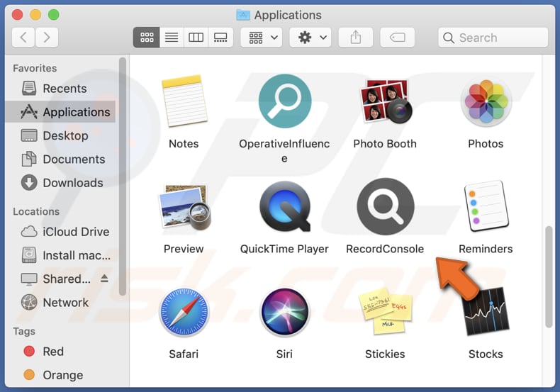Click the sidebar scrollbar
560x392 pixels.
[123, 177]
